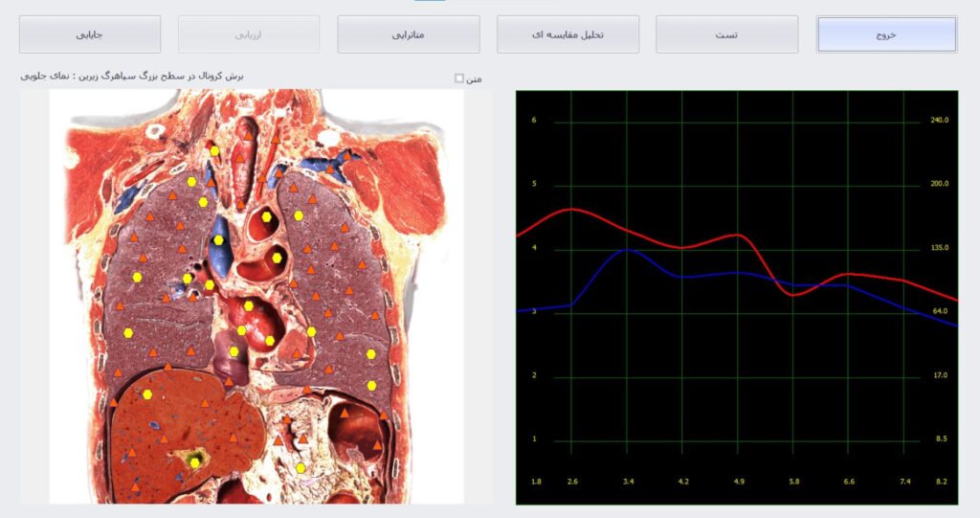
Task: Click topmost yellow marker in the neck area
Action: [215, 150]
